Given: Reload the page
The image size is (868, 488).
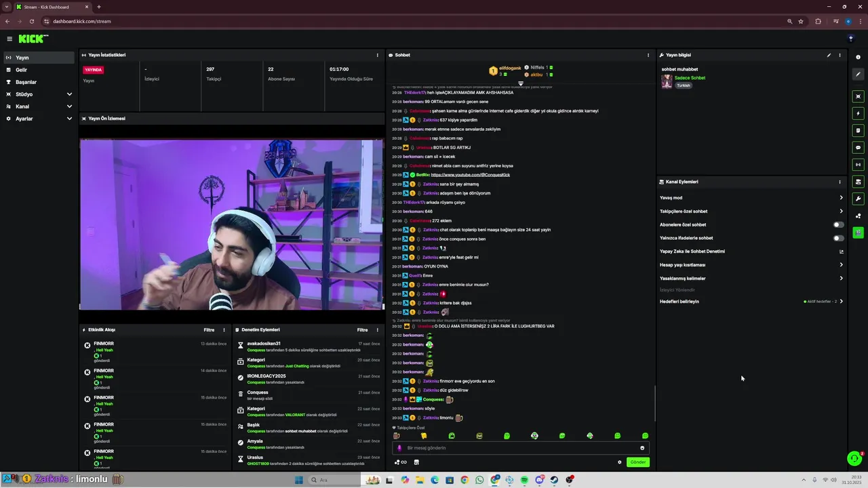Looking at the screenshot, I should coord(31,21).
